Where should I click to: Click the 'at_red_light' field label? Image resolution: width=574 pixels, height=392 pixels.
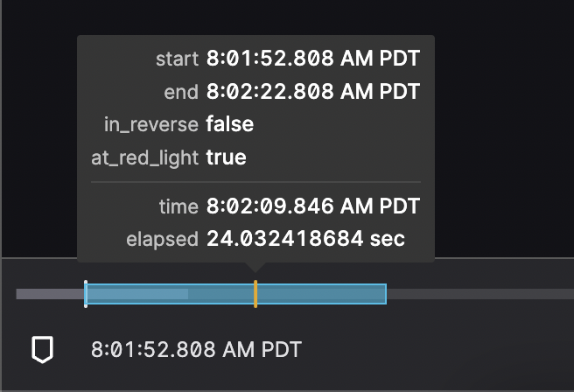(x=145, y=157)
